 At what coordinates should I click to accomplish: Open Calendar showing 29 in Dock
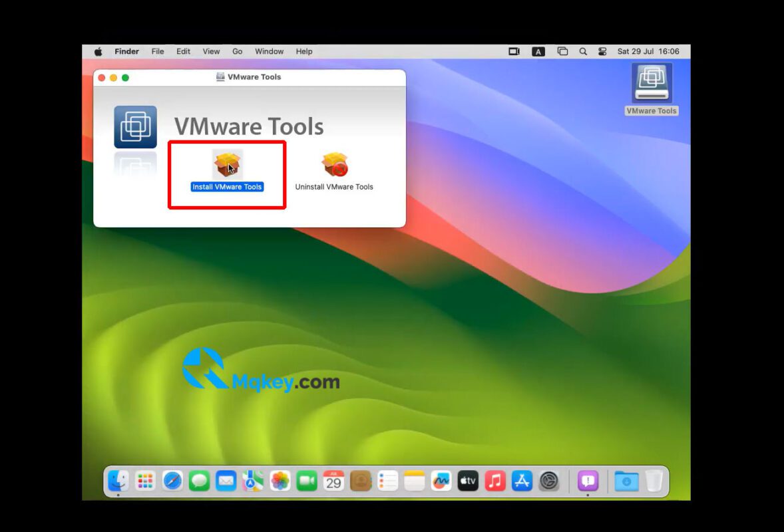333,481
